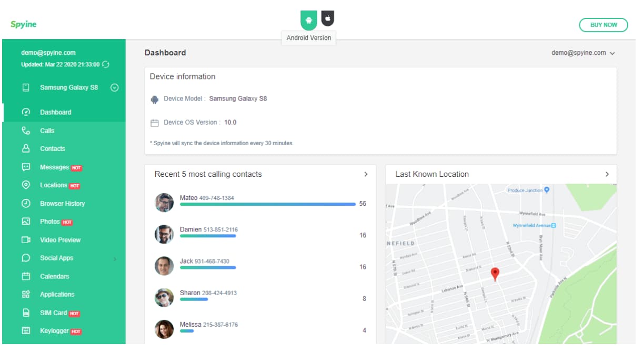644x362 pixels.
Task: Click the Calendars icon in sidebar
Action: [x=26, y=276]
